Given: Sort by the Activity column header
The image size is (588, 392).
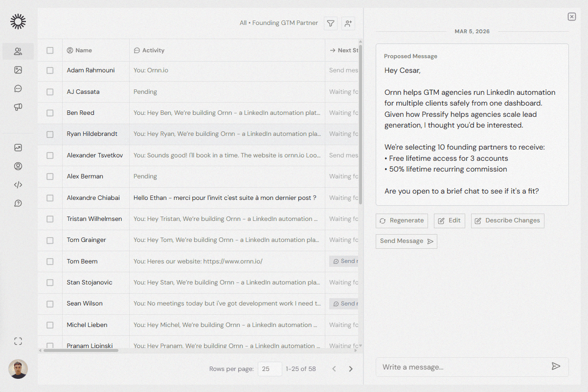Looking at the screenshot, I should [x=149, y=50].
